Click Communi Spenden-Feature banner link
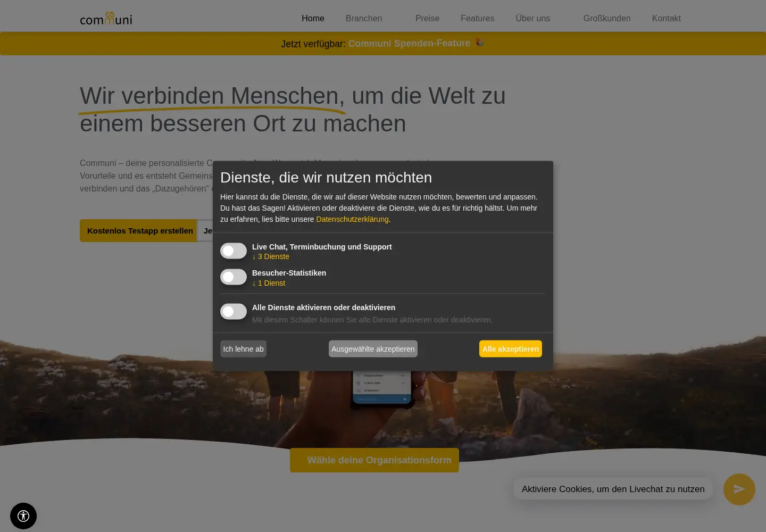Image resolution: width=766 pixels, height=532 pixels. tap(410, 43)
